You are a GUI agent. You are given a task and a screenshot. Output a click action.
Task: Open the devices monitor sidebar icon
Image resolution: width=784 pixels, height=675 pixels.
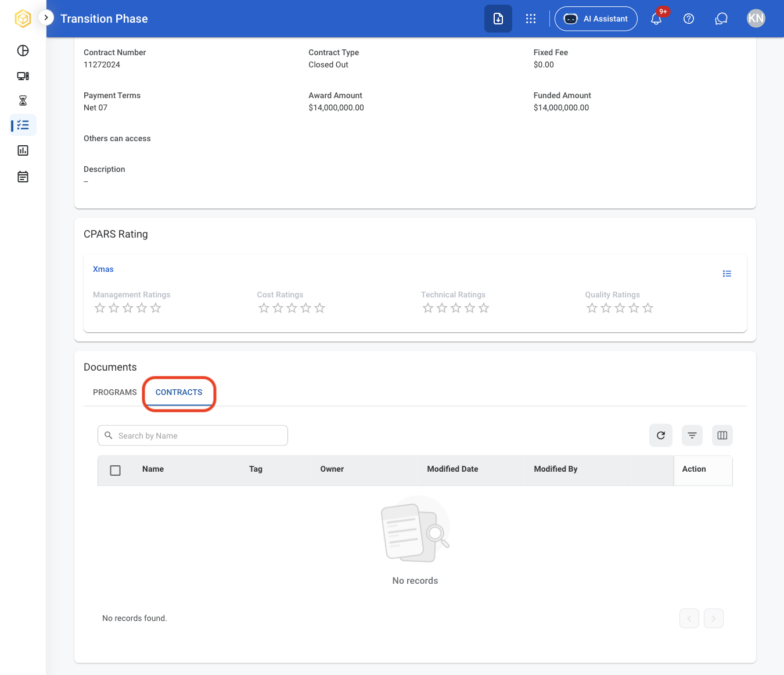[x=23, y=76]
